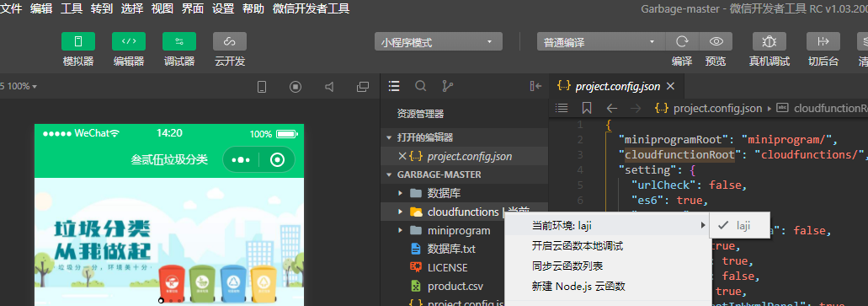The height and width of the screenshot is (306, 868).
Task: Click the detach simulator window icon
Action: tap(363, 87)
